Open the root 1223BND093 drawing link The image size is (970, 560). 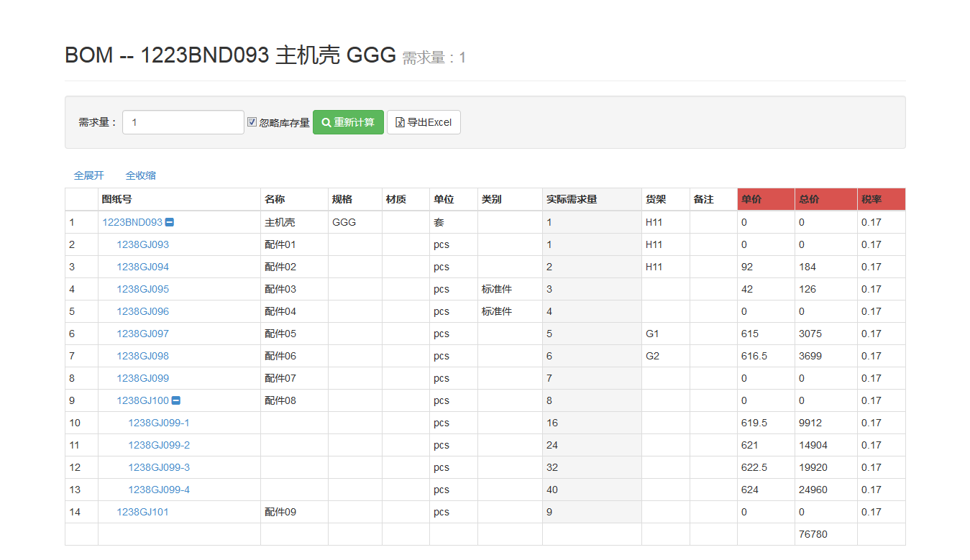(x=132, y=222)
